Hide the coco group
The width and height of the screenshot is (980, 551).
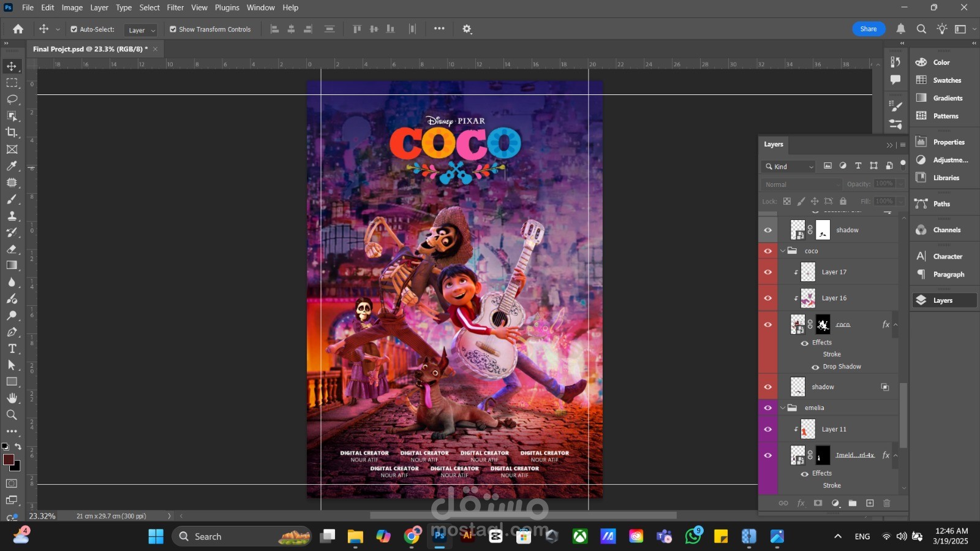[x=767, y=251]
